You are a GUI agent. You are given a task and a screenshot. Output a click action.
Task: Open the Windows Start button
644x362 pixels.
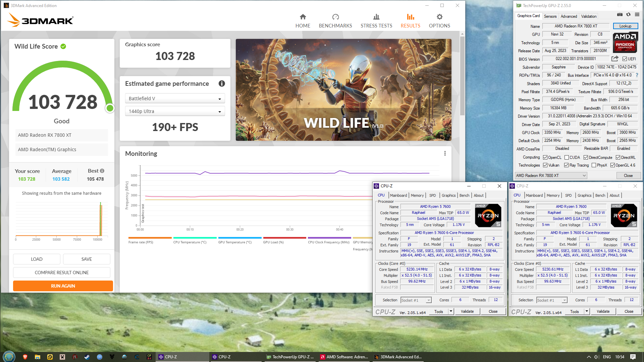[9, 357]
